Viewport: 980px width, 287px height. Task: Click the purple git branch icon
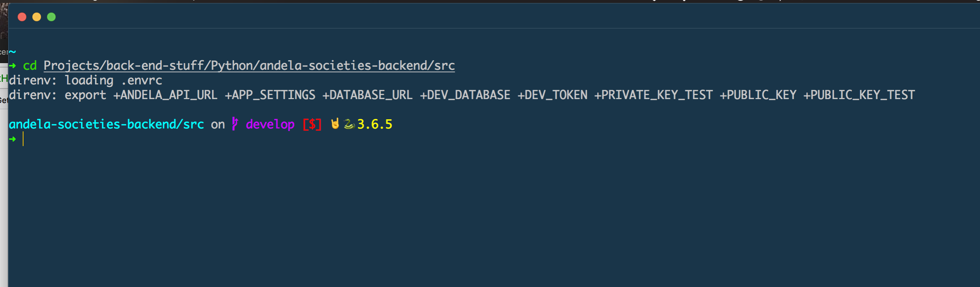(235, 124)
